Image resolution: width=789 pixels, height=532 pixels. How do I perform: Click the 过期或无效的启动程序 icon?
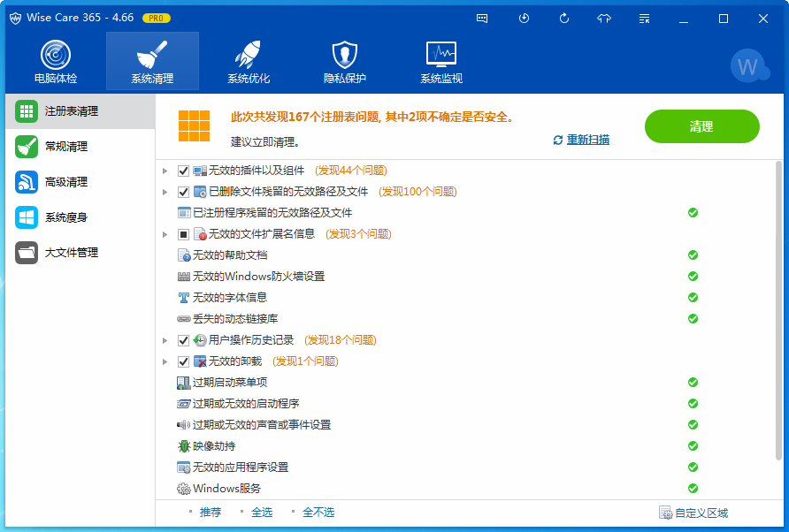(x=184, y=404)
